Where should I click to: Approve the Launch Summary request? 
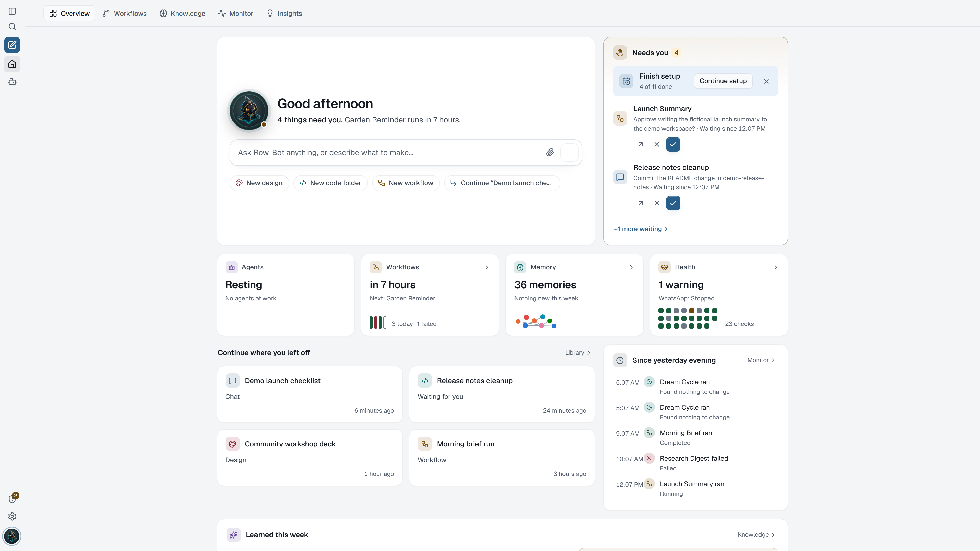(x=673, y=144)
